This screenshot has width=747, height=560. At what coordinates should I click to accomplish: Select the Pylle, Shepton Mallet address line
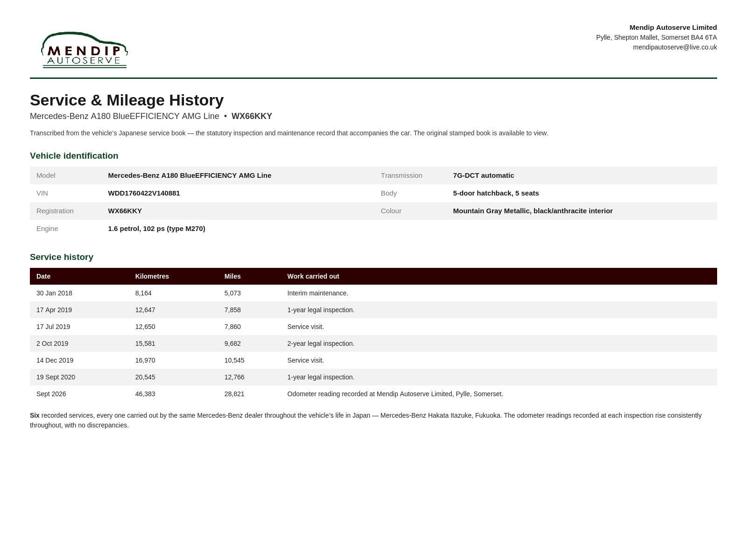(x=656, y=37)
